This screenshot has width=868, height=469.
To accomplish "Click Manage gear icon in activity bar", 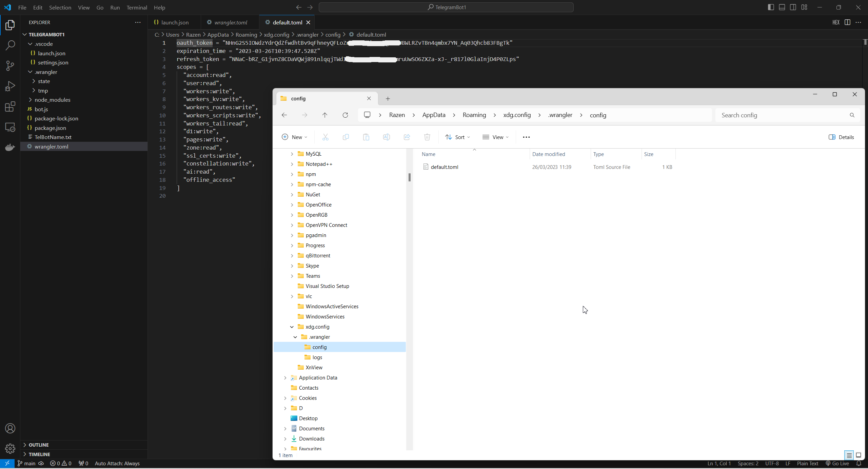I will click(10, 449).
